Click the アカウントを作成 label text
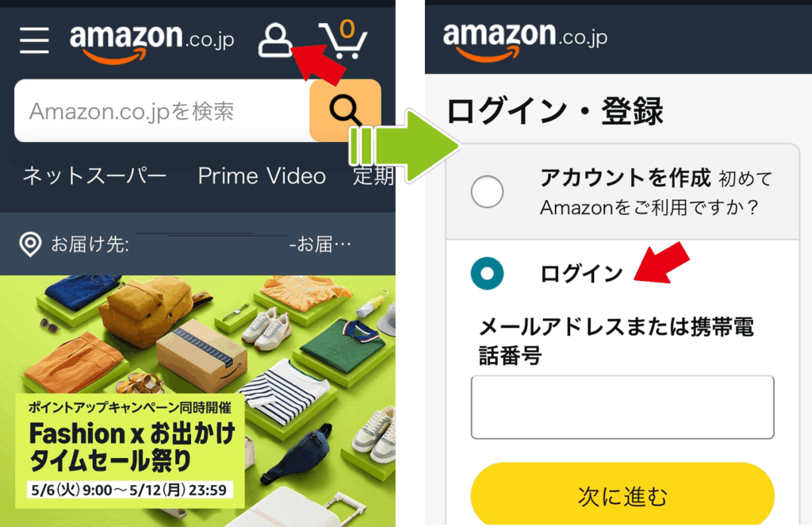The width and height of the screenshot is (812, 527). point(625,178)
